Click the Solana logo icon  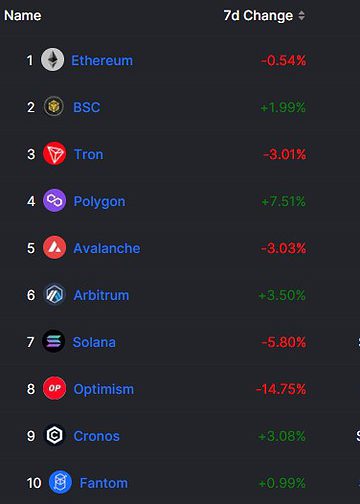pos(54,342)
